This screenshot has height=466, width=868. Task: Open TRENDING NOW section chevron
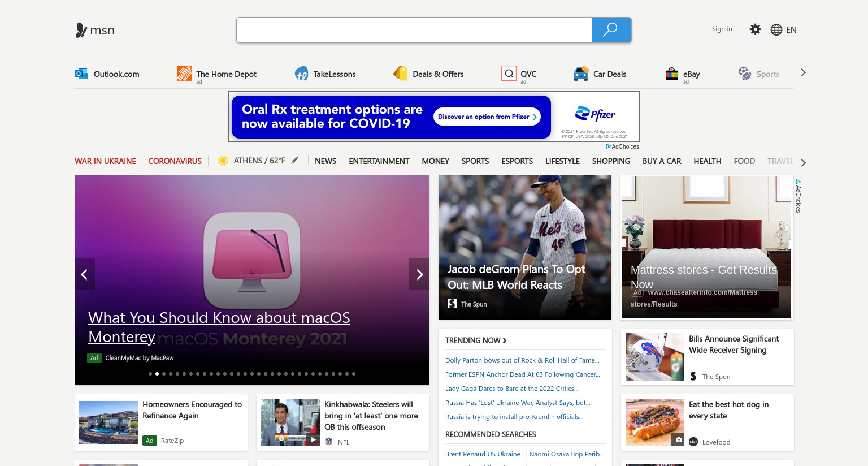[x=505, y=340]
